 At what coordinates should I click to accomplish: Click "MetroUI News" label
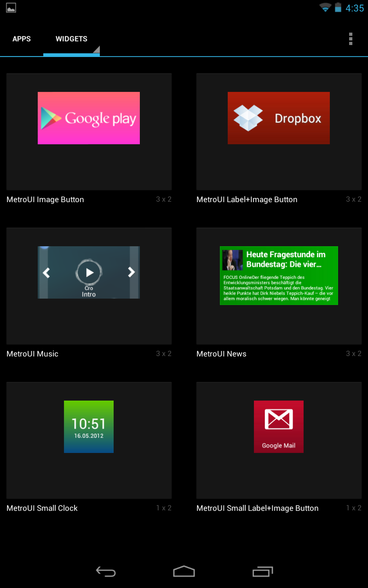[x=221, y=354]
